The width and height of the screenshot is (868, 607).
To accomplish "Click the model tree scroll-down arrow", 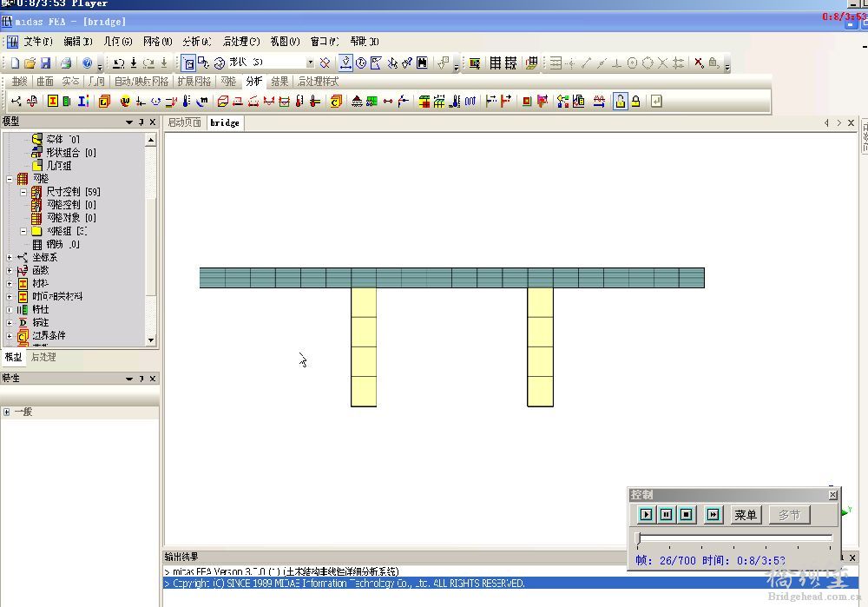I will tap(150, 340).
